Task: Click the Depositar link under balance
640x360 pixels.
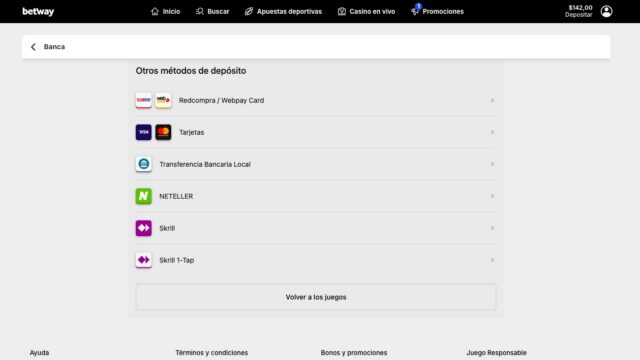Action: 578,15
